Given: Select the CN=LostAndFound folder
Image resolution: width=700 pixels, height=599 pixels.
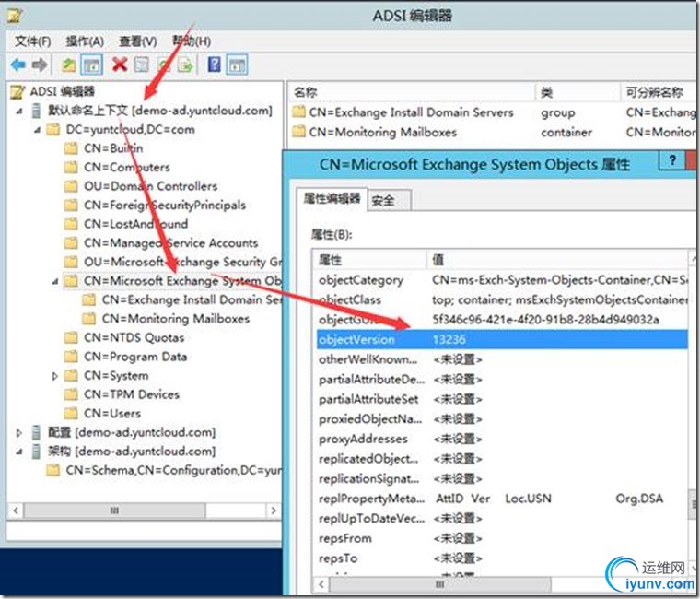Looking at the screenshot, I should [135, 224].
